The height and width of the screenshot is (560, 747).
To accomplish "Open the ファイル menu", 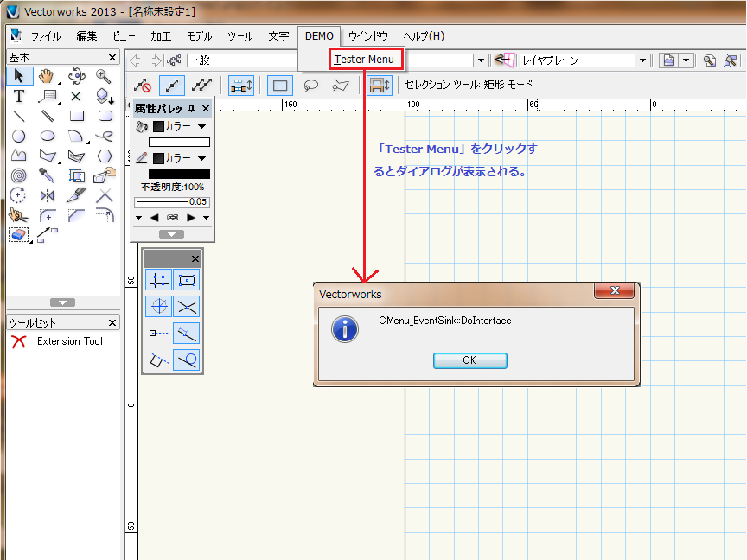I will pyautogui.click(x=46, y=36).
